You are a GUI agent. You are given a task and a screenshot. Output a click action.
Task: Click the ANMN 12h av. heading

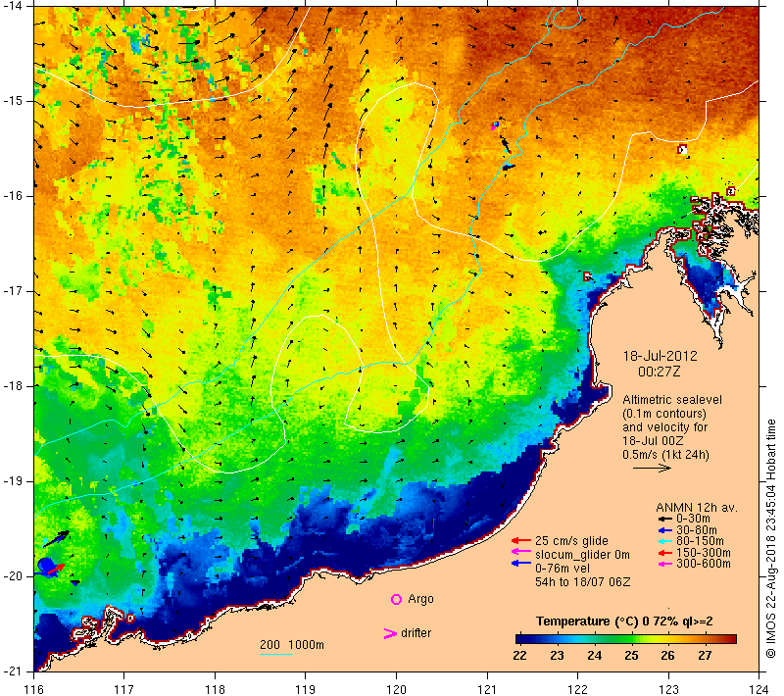click(697, 508)
